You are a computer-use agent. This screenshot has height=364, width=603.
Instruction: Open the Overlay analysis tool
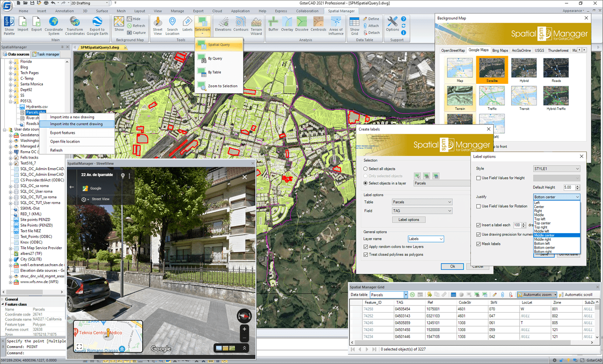287,24
